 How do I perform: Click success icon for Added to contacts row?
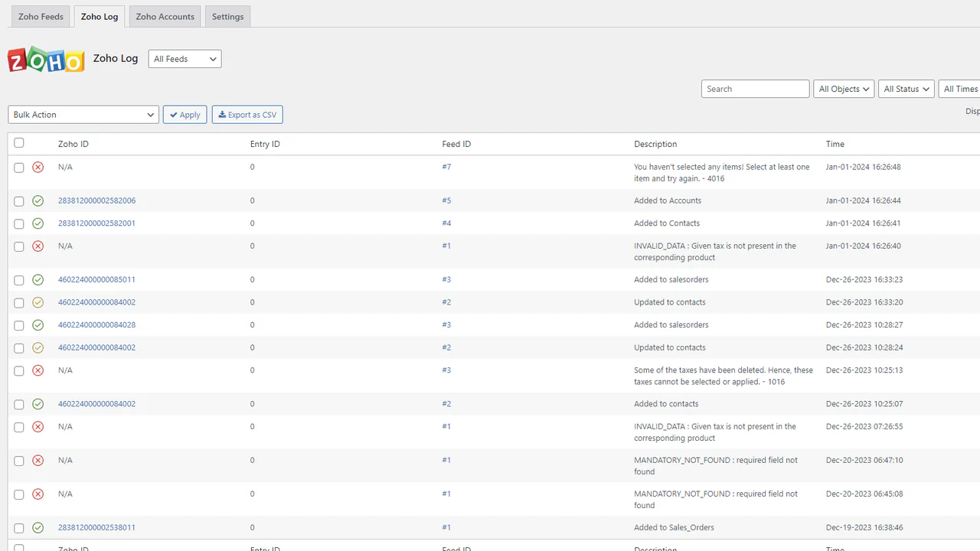pyautogui.click(x=38, y=403)
